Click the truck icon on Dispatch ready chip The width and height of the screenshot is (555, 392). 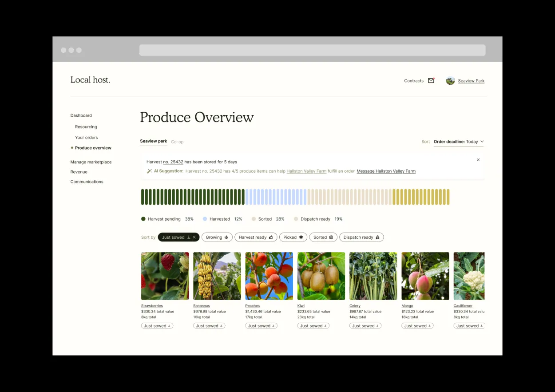[x=377, y=238]
